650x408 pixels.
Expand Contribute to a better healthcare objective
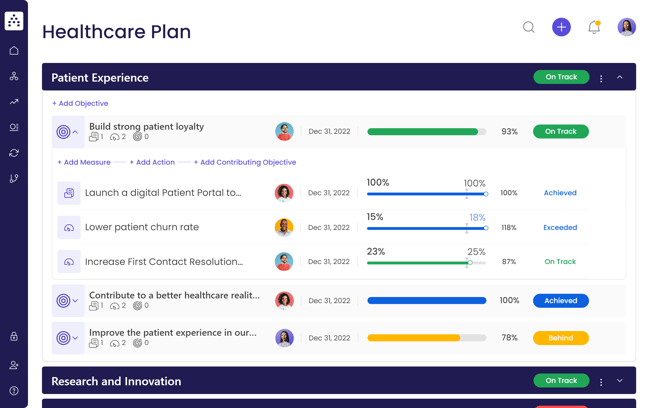point(75,301)
